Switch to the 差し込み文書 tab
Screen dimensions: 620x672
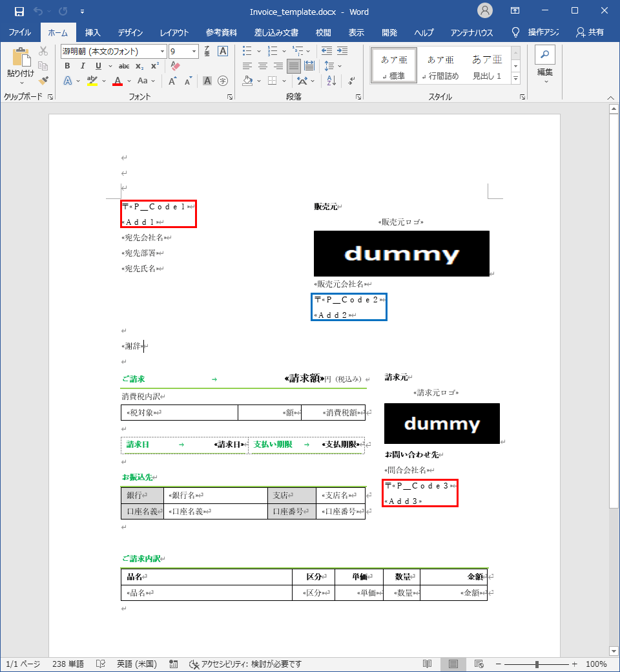click(276, 32)
